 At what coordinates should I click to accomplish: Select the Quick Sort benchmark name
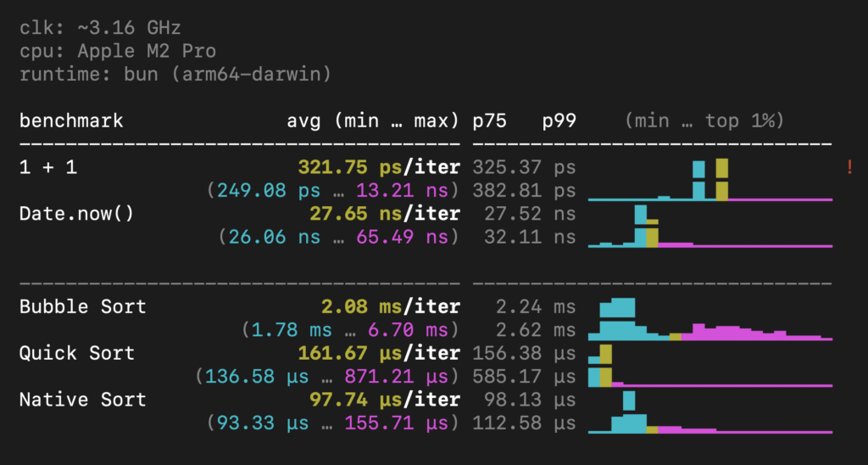pos(77,353)
